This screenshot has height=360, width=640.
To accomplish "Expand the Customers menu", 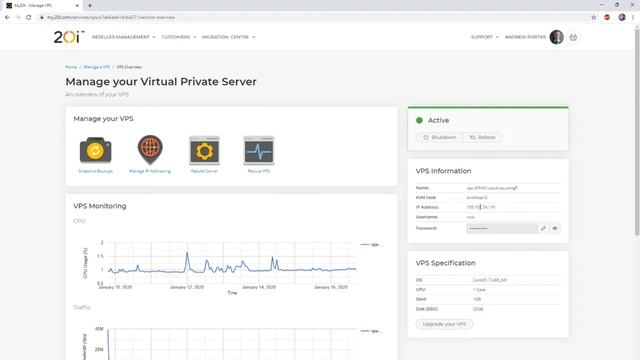I will 179,37.
